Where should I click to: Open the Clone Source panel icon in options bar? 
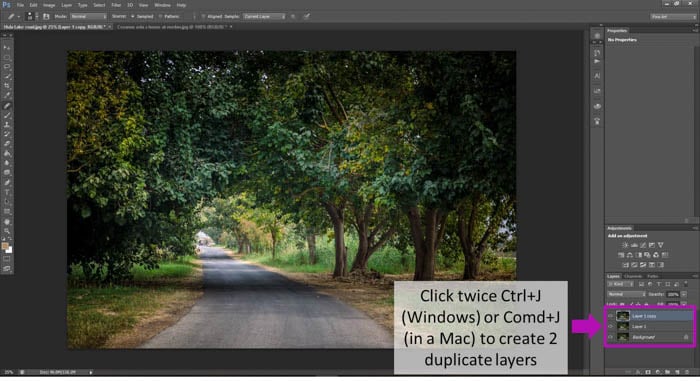(46, 16)
